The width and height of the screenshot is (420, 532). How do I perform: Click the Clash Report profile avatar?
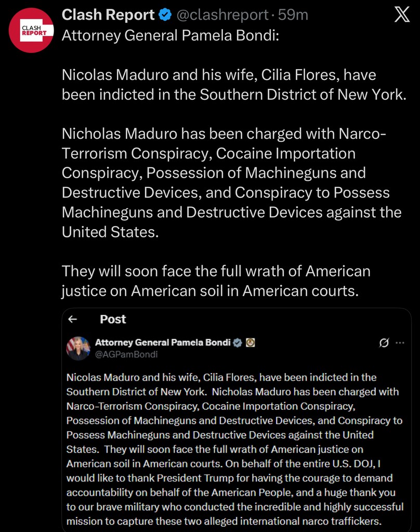pyautogui.click(x=31, y=31)
